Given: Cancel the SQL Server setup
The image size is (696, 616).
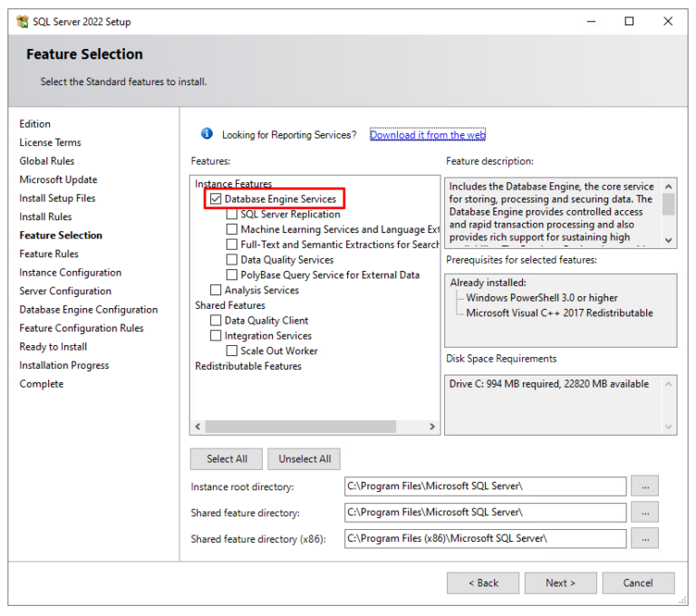Looking at the screenshot, I should [638, 582].
